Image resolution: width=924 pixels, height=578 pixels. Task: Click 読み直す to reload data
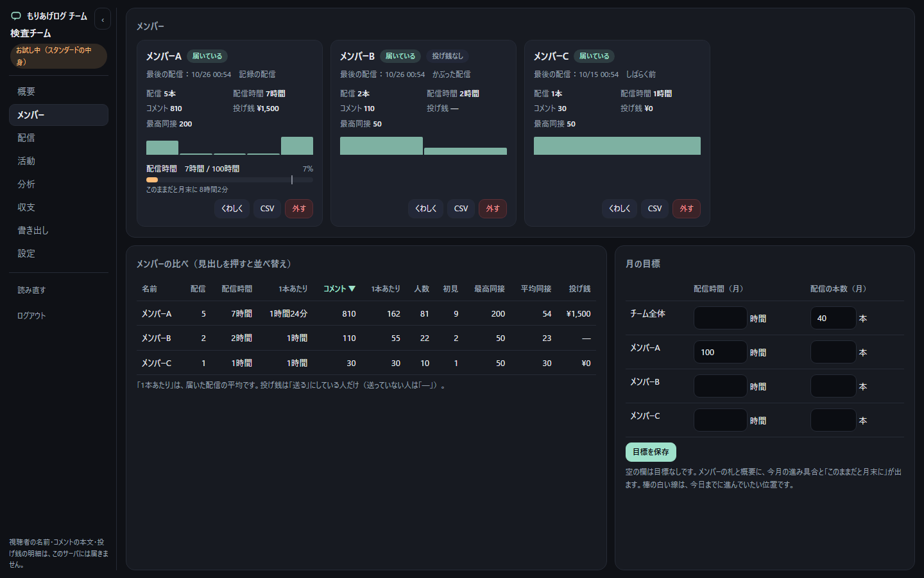click(58, 290)
